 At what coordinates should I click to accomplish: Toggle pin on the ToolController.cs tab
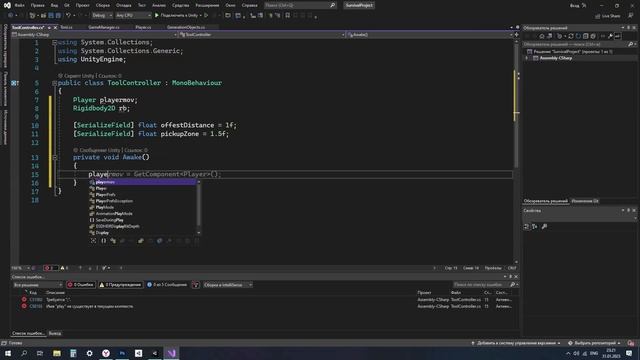(49, 27)
